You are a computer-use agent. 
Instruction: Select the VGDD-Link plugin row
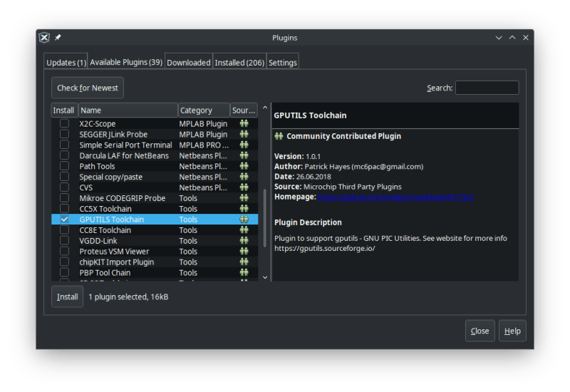[155, 241]
